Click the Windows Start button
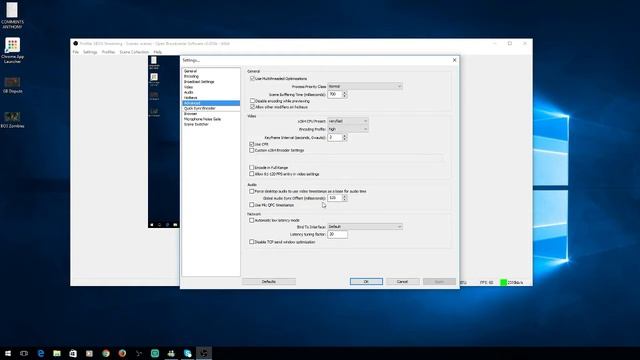The width and height of the screenshot is (640, 360). pyautogui.click(x=8, y=353)
